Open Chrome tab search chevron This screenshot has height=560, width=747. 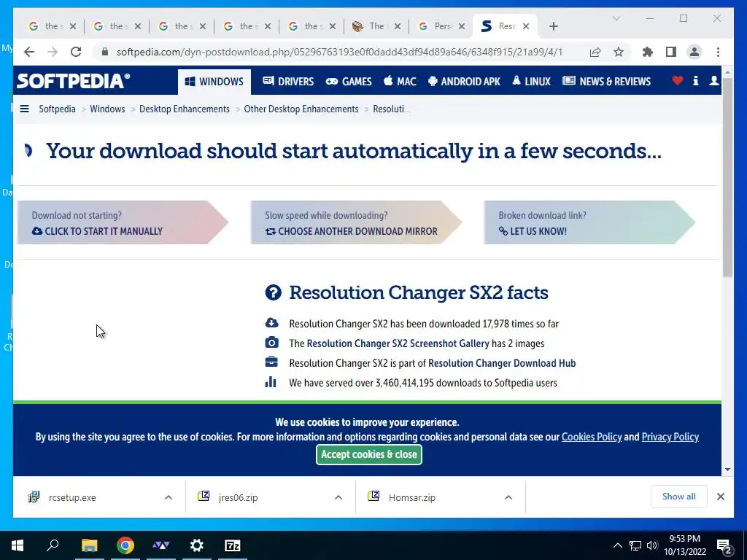point(616,18)
